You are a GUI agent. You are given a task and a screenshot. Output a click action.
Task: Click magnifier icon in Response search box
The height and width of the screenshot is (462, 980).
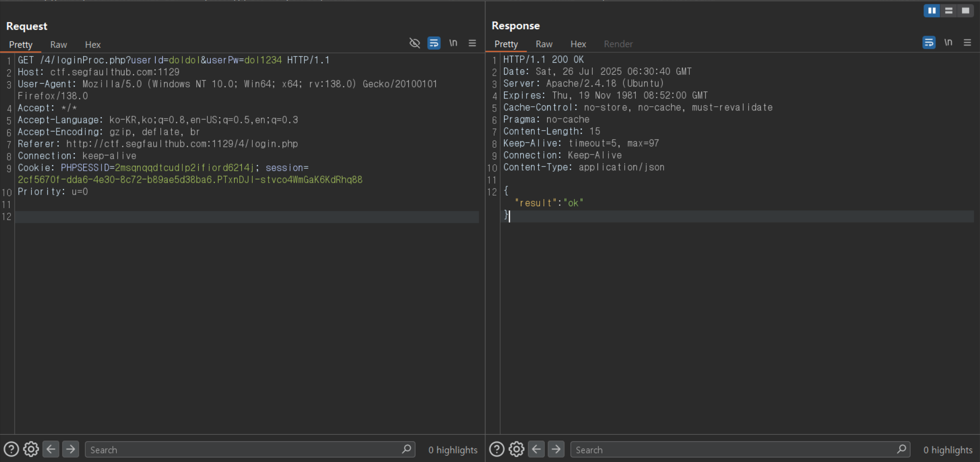click(x=901, y=449)
